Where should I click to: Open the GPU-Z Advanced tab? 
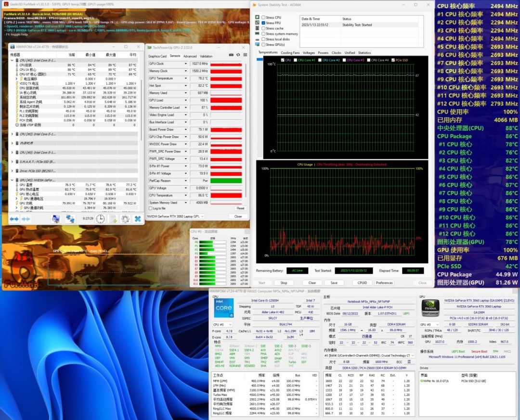coord(190,56)
